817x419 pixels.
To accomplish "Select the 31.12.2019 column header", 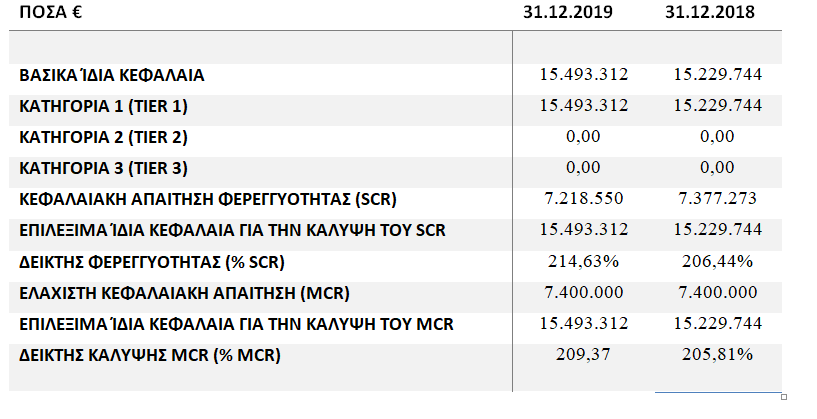I will tap(570, 12).
